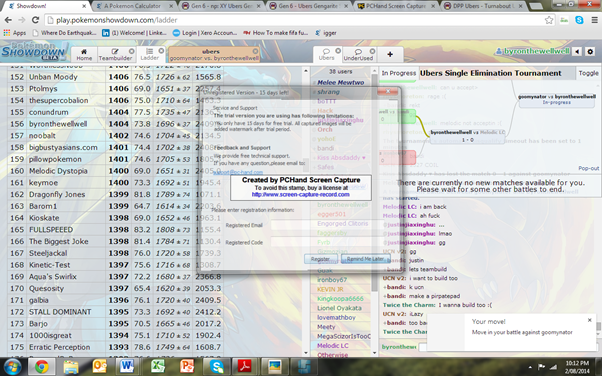Add a new chat room tab
The image size is (602, 376).
click(x=390, y=55)
